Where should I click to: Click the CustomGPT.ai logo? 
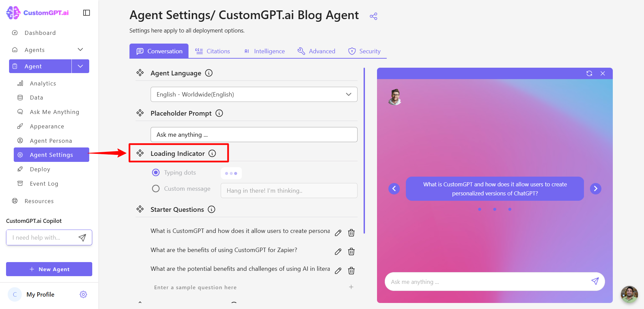point(38,13)
